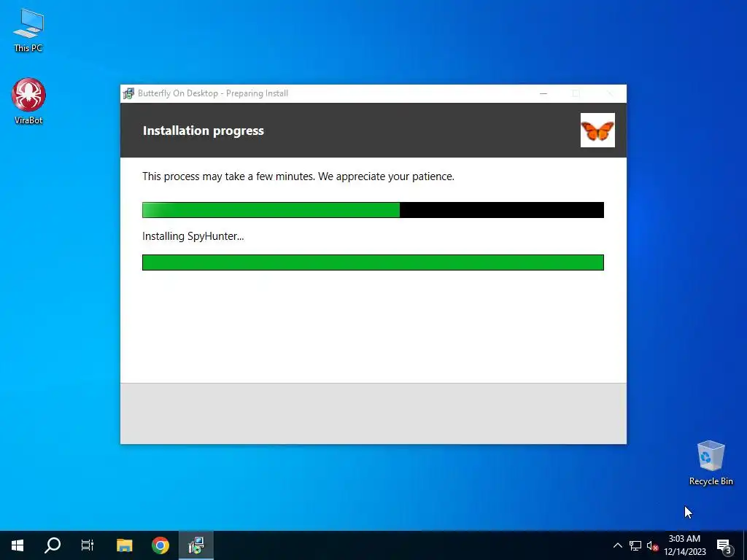
Task: Click the SpyHunter install progress bar
Action: pyautogui.click(x=373, y=262)
